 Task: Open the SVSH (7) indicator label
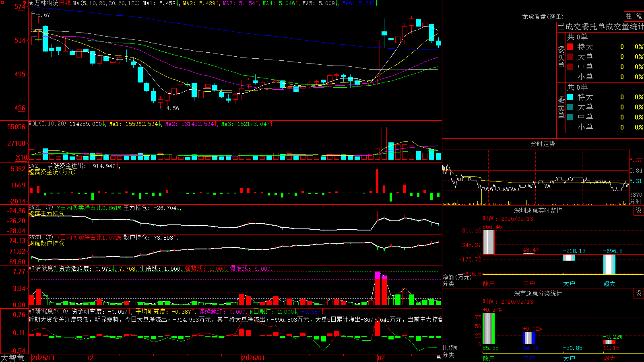41,238
